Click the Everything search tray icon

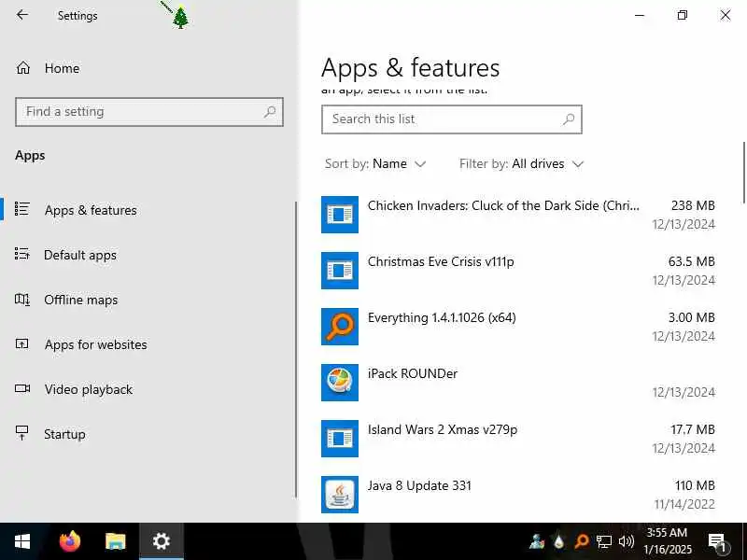coord(581,541)
